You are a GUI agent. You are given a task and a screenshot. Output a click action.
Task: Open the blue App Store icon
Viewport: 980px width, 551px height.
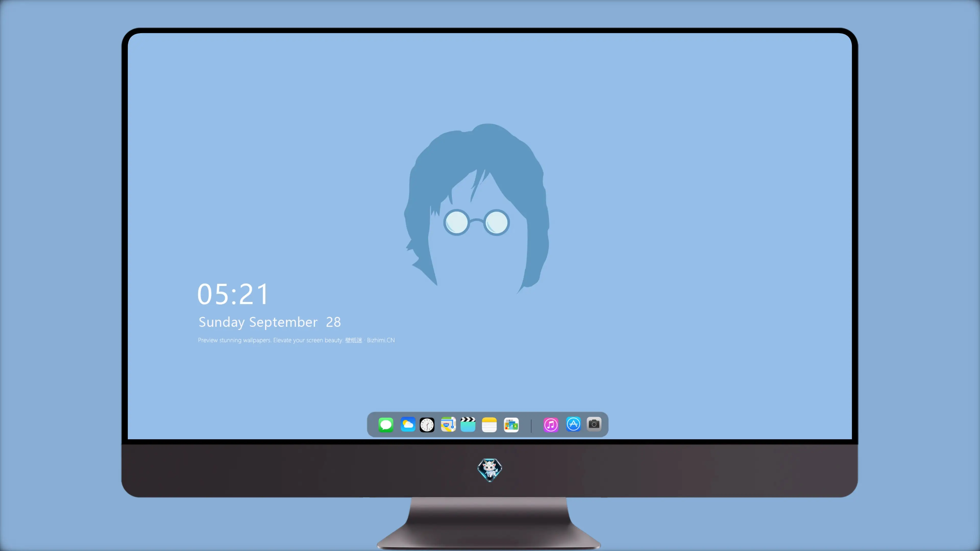(573, 424)
